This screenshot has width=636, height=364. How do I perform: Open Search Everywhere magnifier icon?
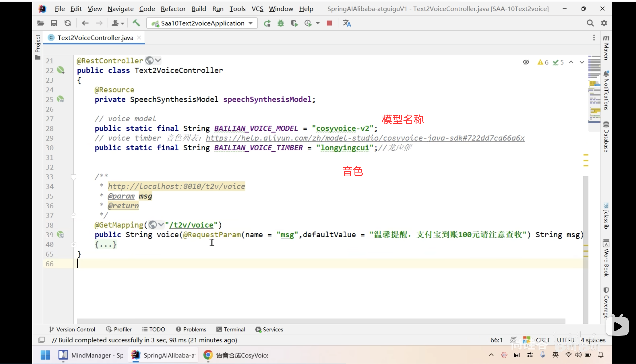pos(590,23)
